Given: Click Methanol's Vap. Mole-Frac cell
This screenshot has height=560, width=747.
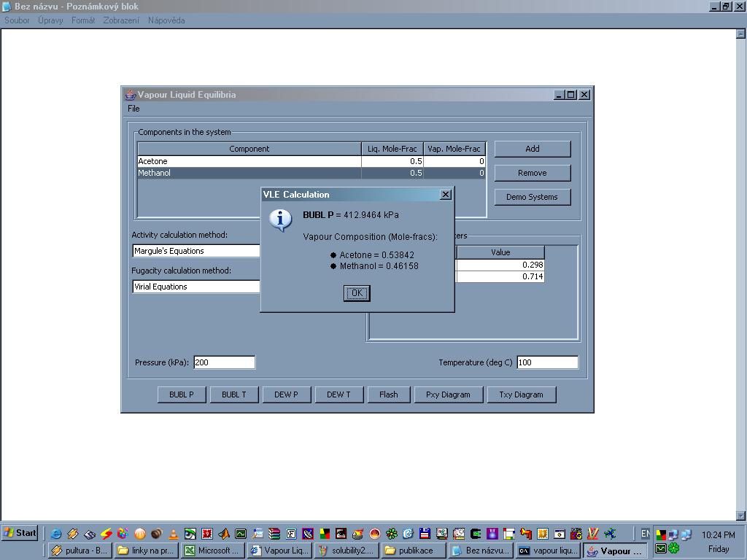Looking at the screenshot, I should [x=454, y=173].
